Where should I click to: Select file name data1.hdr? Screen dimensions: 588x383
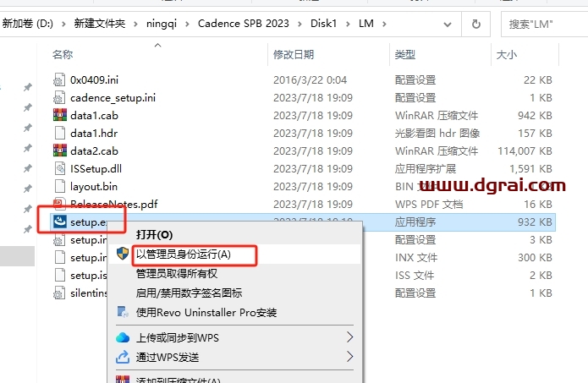tap(94, 133)
